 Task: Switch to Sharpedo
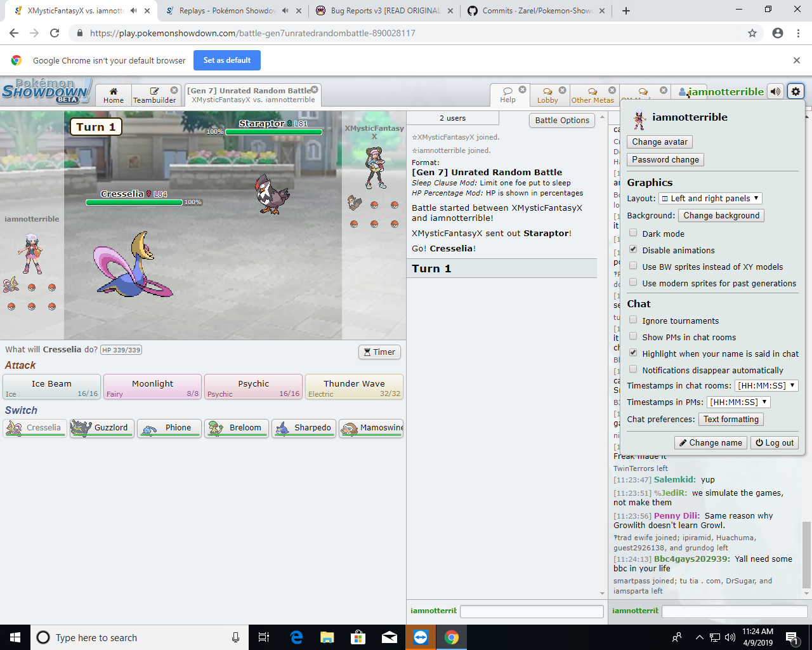coord(303,428)
